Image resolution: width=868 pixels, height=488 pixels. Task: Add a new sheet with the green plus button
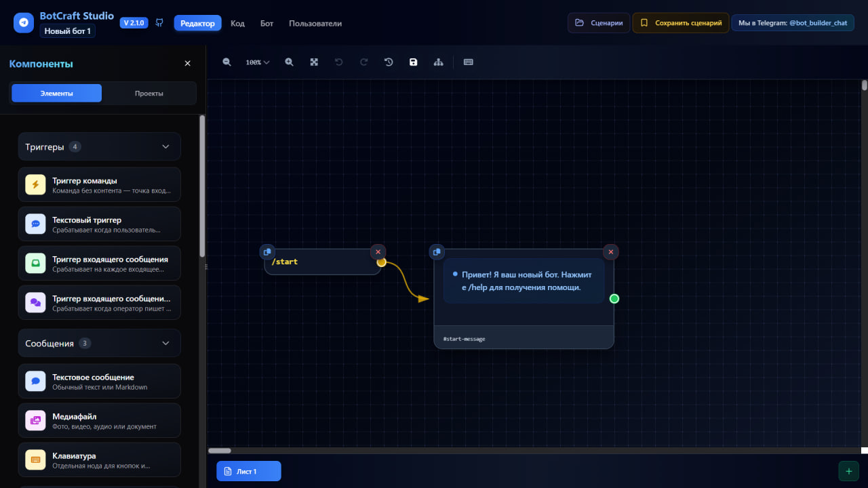coord(848,470)
